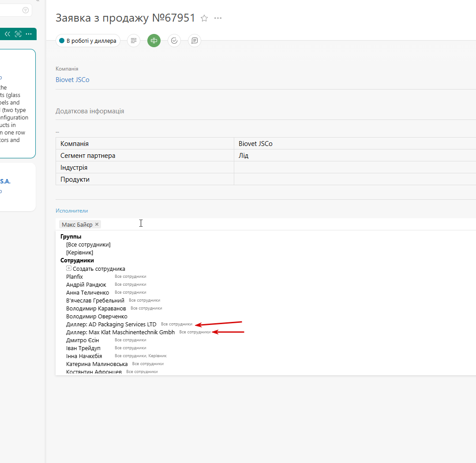Remove Макс Байєр from assignees
The image size is (476, 463).
coord(97,224)
